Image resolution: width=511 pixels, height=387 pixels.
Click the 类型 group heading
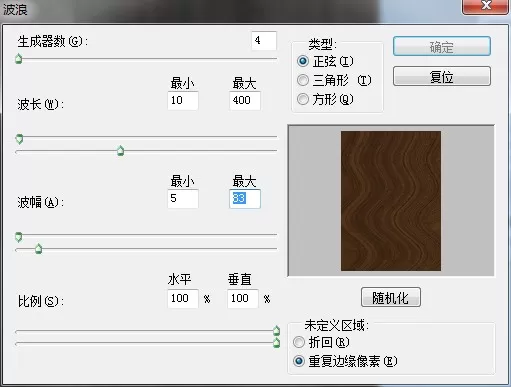pos(322,44)
